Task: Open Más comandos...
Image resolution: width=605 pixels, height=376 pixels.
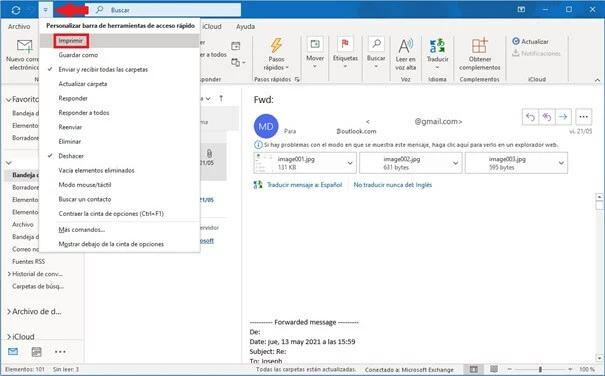Action: click(120, 230)
